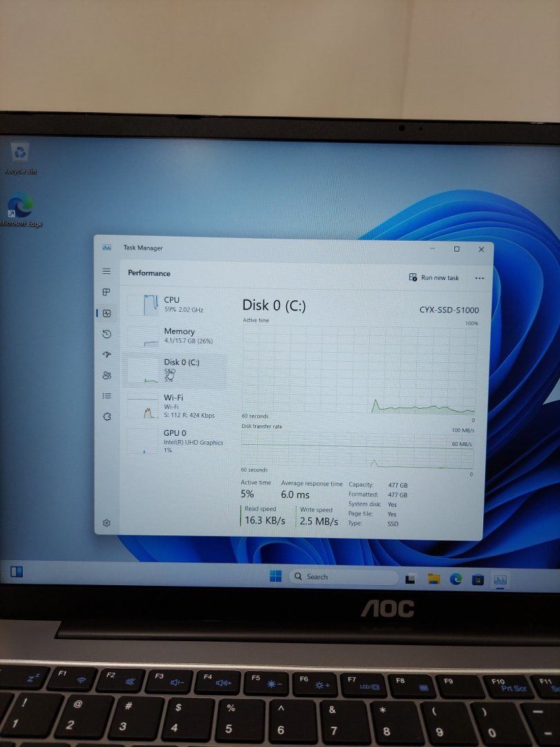Image resolution: width=560 pixels, height=747 pixels.
Task: Expand the hamburger navigation menu
Action: tap(106, 271)
